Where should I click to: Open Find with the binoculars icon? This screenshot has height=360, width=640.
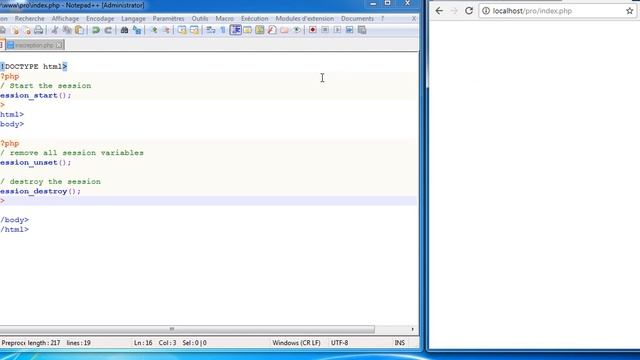124,30
